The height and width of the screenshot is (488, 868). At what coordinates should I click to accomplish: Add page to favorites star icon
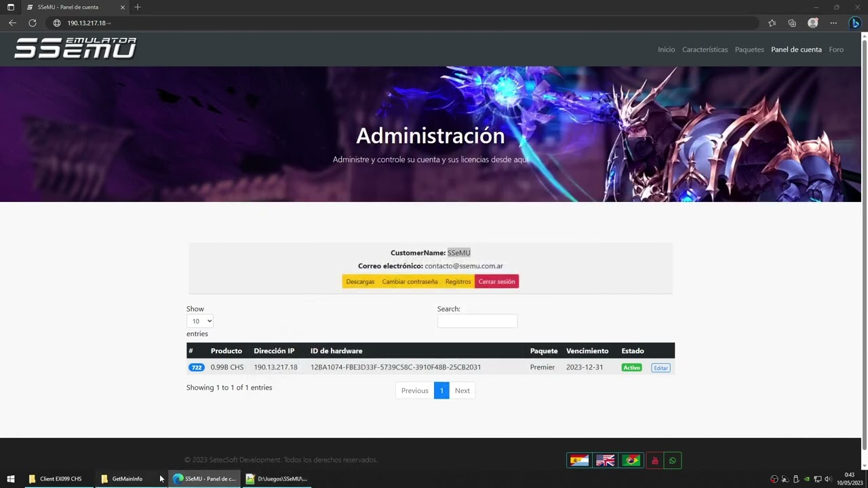(x=772, y=23)
